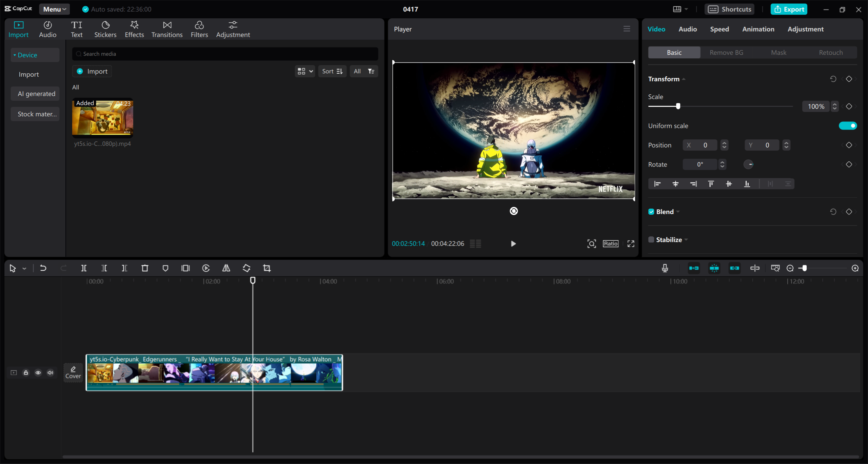This screenshot has width=868, height=464.
Task: Click the video thumbnail in media bin
Action: click(x=102, y=117)
